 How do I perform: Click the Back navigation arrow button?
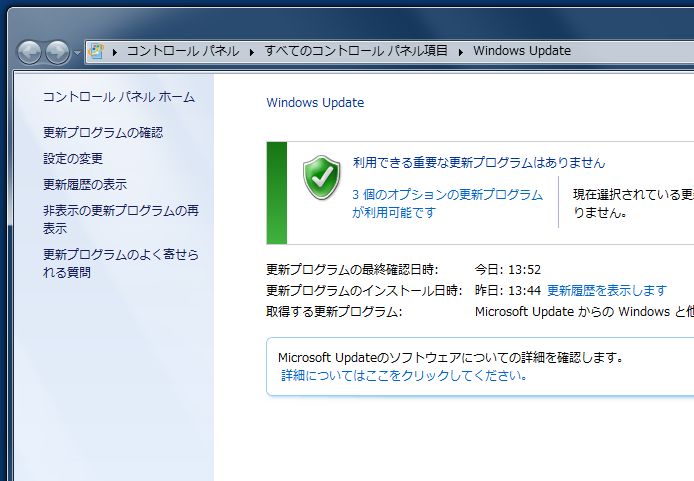29,53
